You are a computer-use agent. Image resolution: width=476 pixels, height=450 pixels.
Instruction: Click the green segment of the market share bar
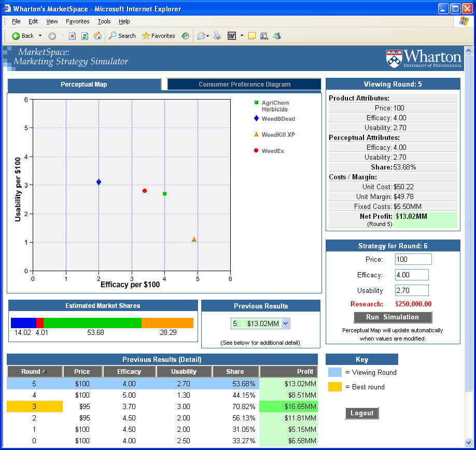tap(92, 323)
